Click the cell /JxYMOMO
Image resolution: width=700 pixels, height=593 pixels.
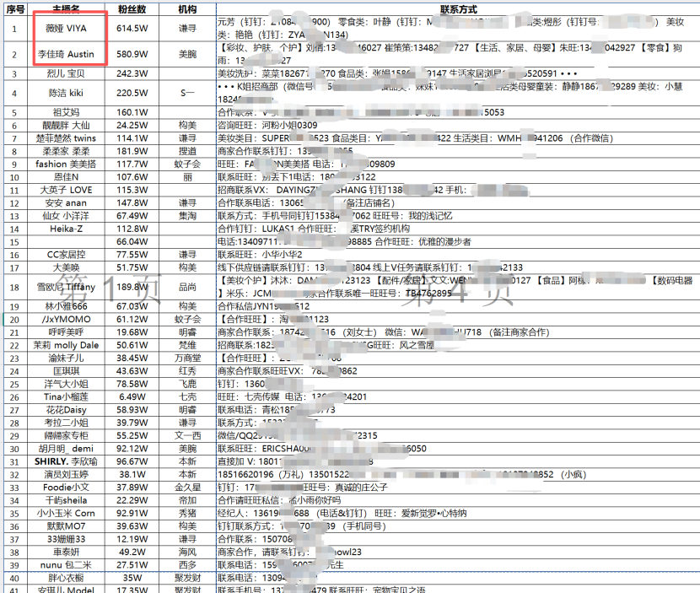[66, 320]
